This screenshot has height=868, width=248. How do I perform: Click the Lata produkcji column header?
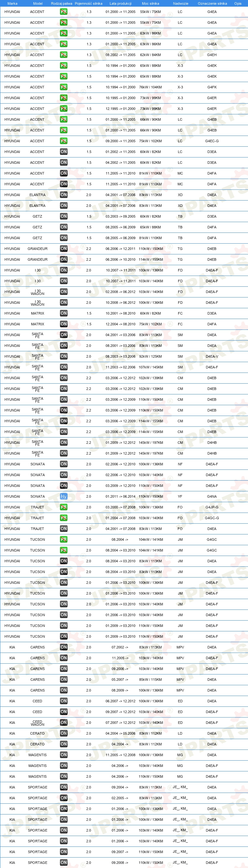pyautogui.click(x=121, y=3)
